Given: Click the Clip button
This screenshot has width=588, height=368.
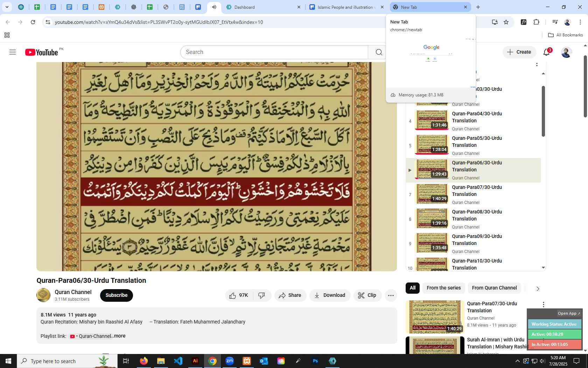Looking at the screenshot, I should (x=367, y=295).
